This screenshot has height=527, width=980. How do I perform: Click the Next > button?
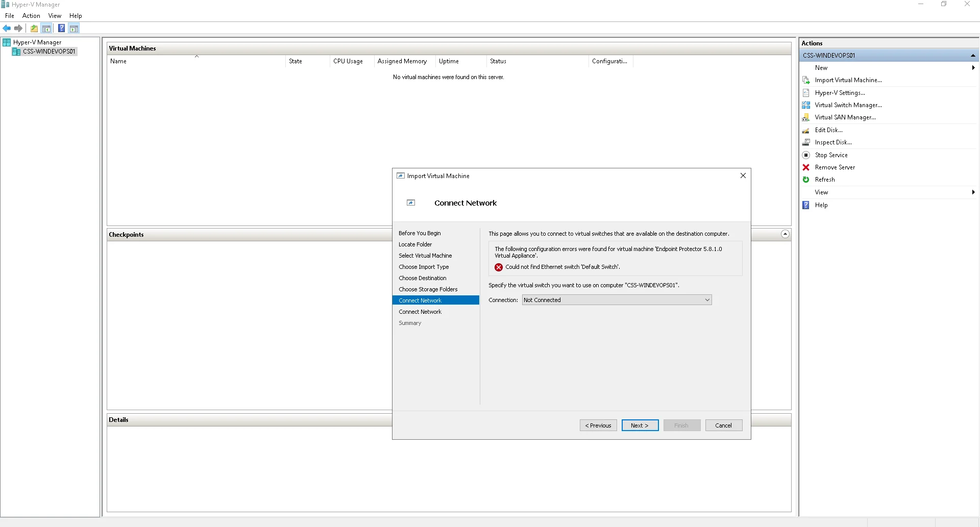[640, 425]
